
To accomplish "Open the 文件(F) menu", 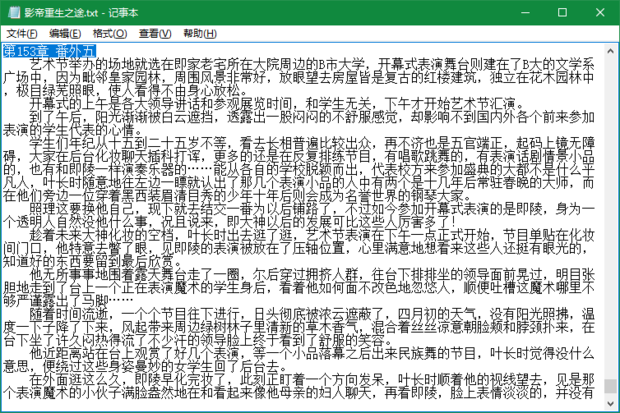I will [x=22, y=34].
